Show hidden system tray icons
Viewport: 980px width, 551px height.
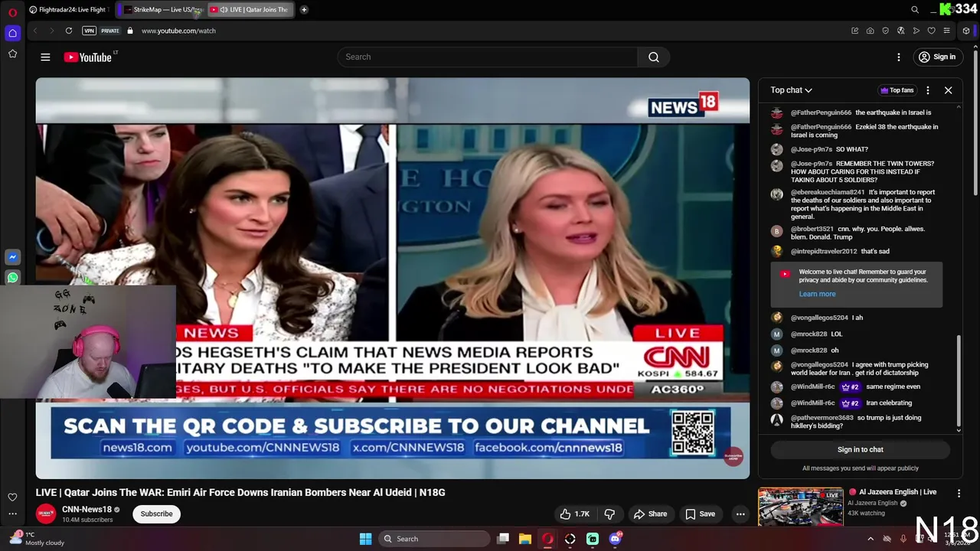point(871,539)
